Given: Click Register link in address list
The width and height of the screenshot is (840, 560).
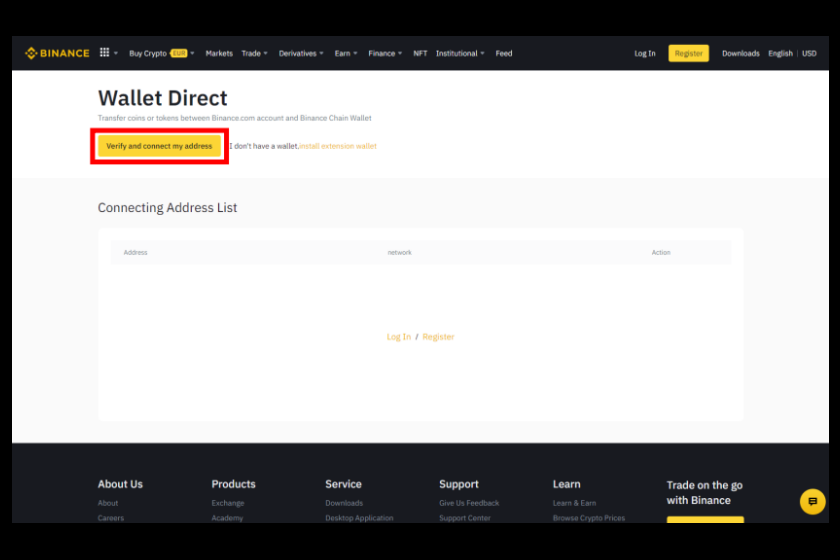Looking at the screenshot, I should coord(438,337).
